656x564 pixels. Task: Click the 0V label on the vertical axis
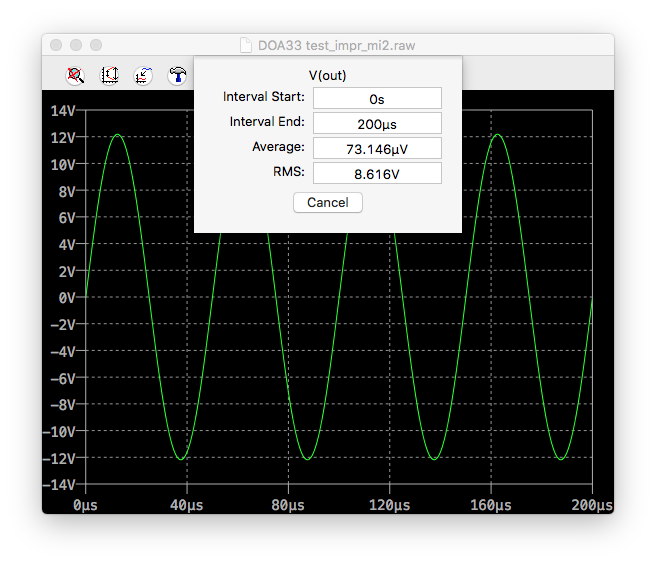click(67, 298)
